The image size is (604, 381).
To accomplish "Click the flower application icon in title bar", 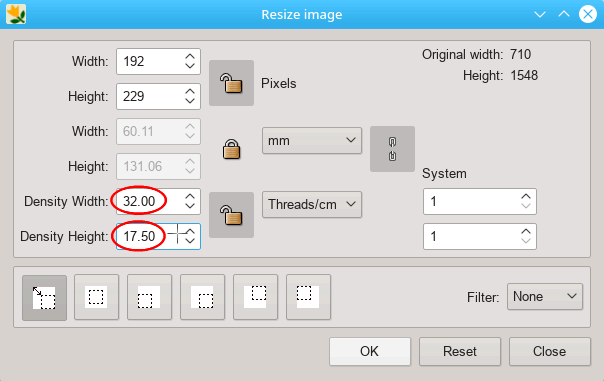I will point(16,14).
